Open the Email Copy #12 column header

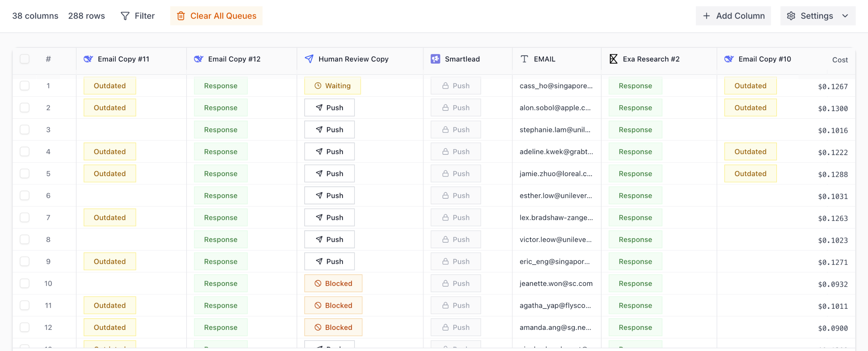click(234, 59)
